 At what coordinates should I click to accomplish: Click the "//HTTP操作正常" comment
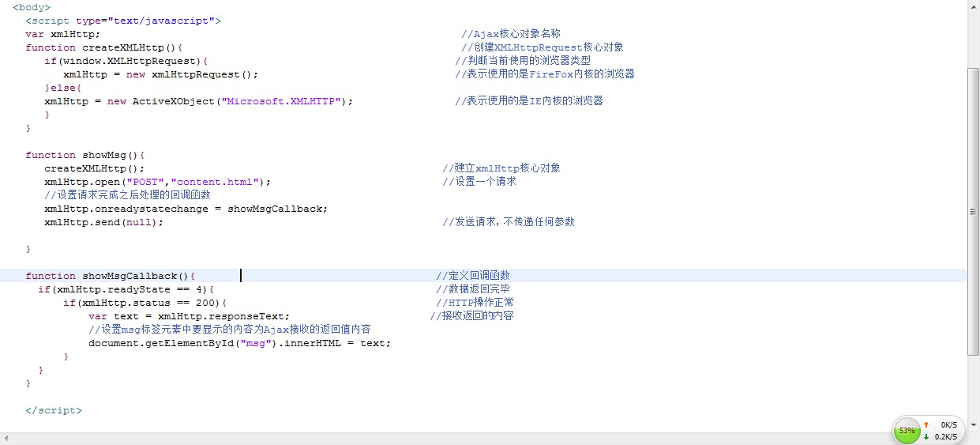[475, 303]
